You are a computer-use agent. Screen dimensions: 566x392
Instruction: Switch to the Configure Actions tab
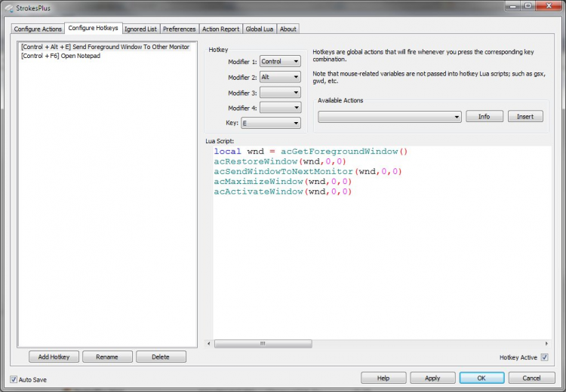(x=38, y=29)
